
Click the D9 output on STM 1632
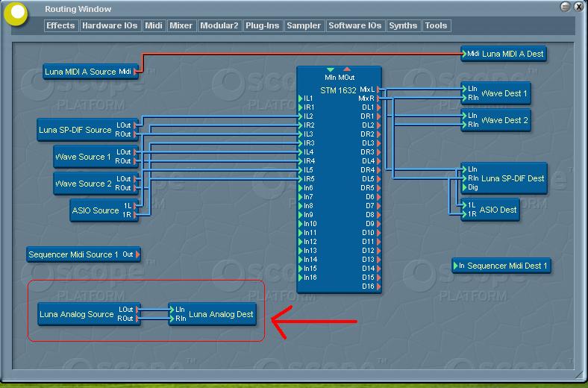tap(379, 224)
